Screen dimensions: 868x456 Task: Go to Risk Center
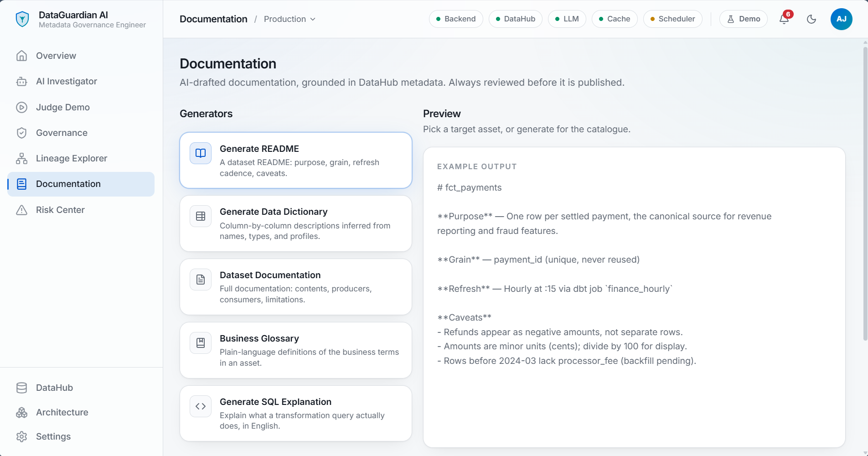(81, 210)
